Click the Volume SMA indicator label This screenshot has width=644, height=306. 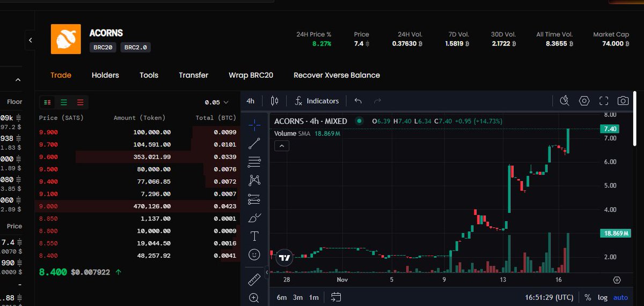pos(293,133)
